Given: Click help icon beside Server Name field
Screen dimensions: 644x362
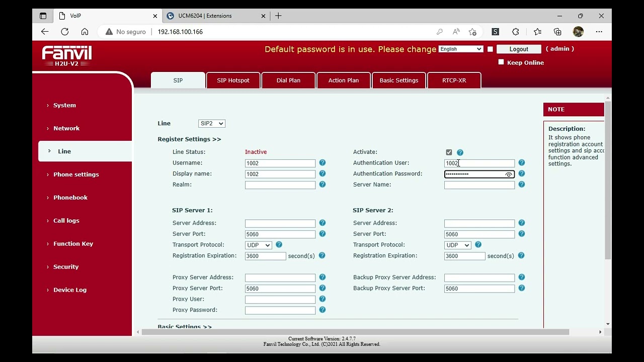Looking at the screenshot, I should coord(522,185).
